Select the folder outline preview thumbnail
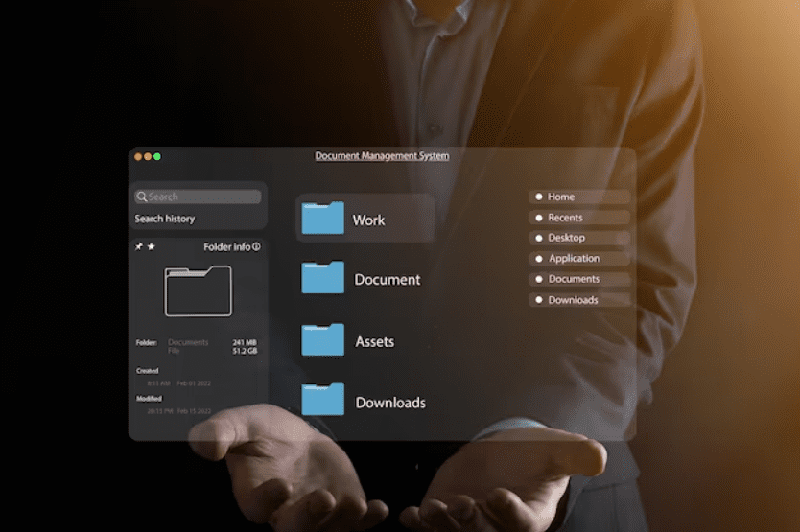This screenshot has width=800, height=532. (x=198, y=291)
